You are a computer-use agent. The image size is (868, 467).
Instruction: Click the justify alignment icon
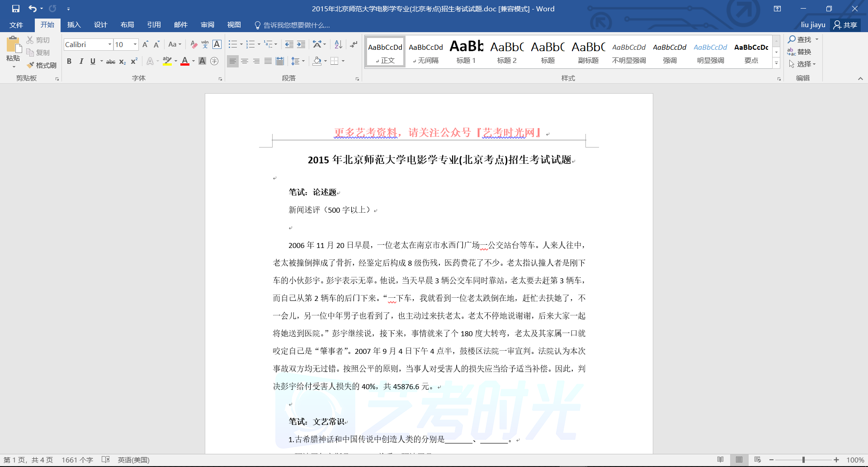click(268, 61)
